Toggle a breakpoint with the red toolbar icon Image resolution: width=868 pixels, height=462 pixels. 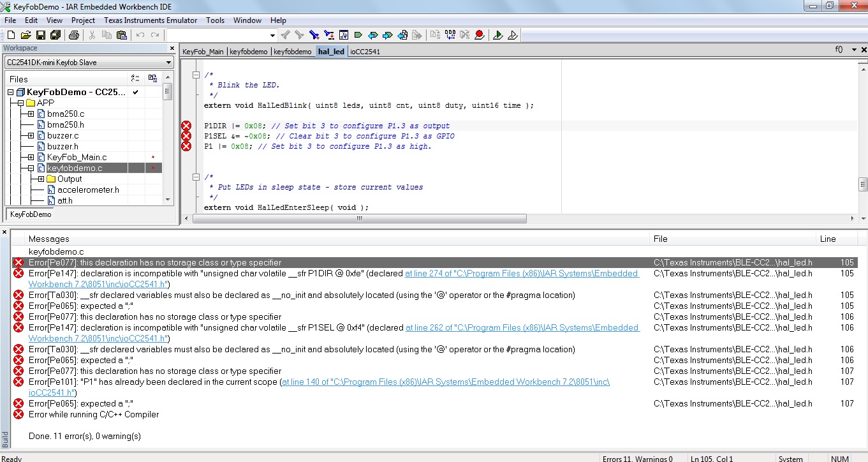point(480,35)
